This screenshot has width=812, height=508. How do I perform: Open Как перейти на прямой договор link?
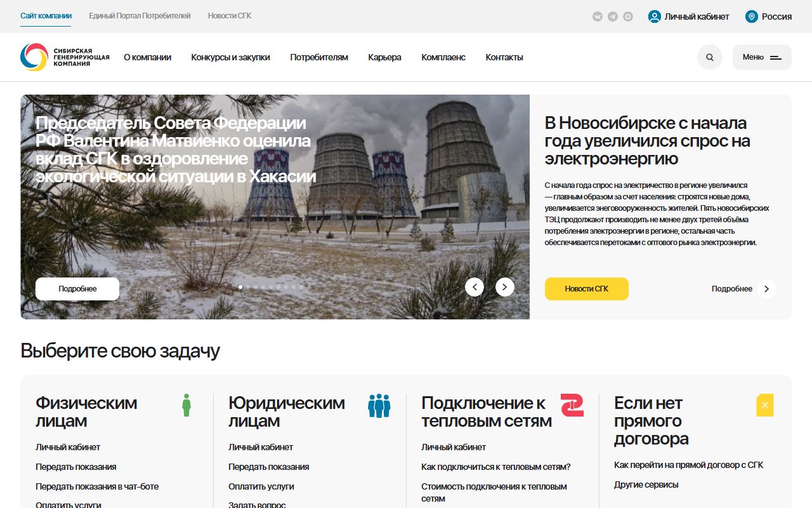(689, 465)
